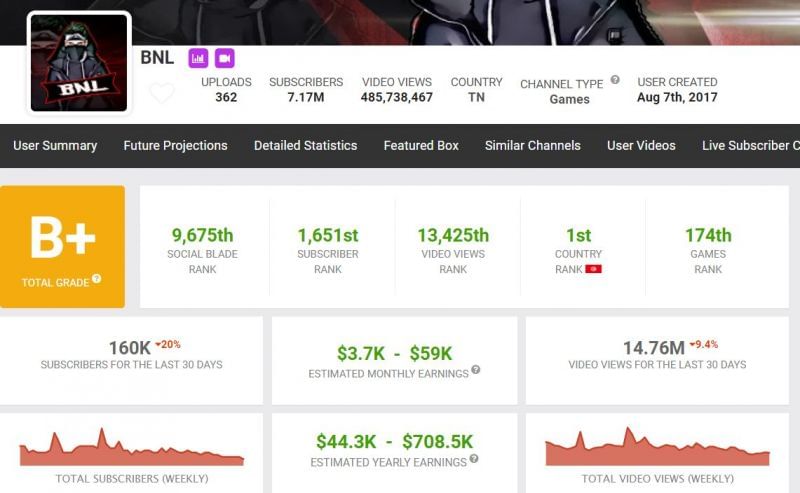Click the purple bar chart stats icon
The width and height of the screenshot is (800, 493).
198,58
